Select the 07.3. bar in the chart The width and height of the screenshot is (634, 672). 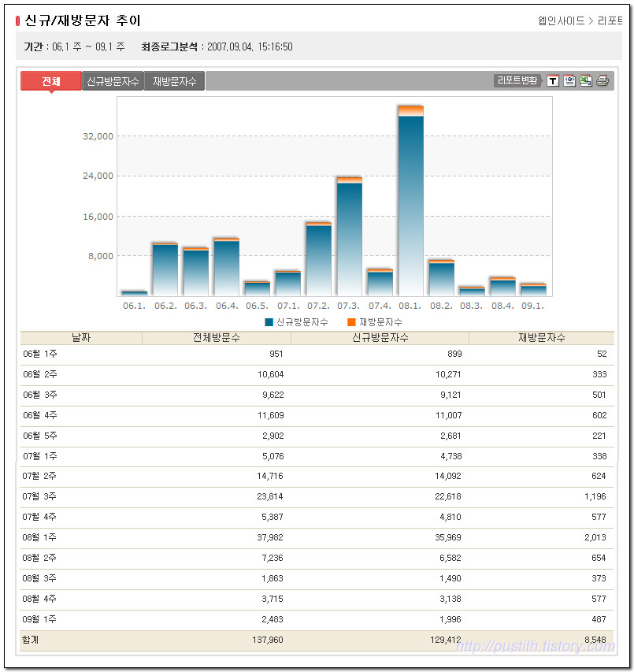tap(349, 236)
